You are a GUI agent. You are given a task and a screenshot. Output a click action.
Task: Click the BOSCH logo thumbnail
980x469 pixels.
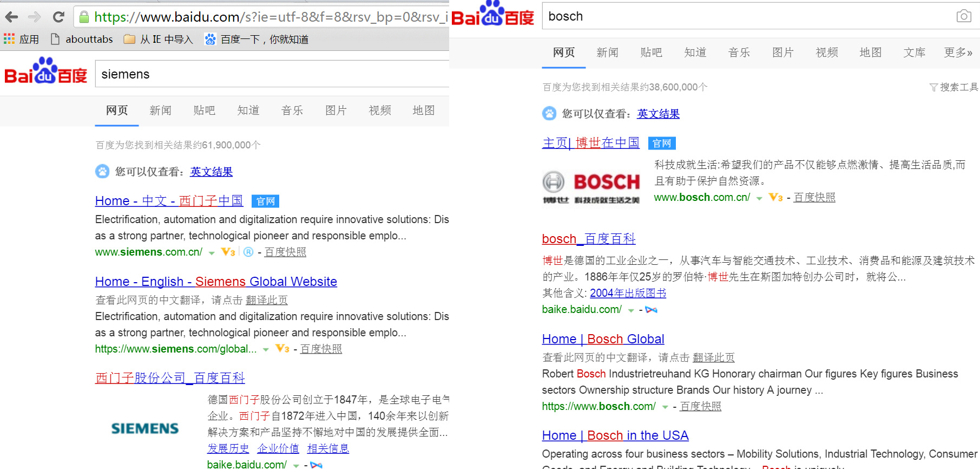pos(591,188)
